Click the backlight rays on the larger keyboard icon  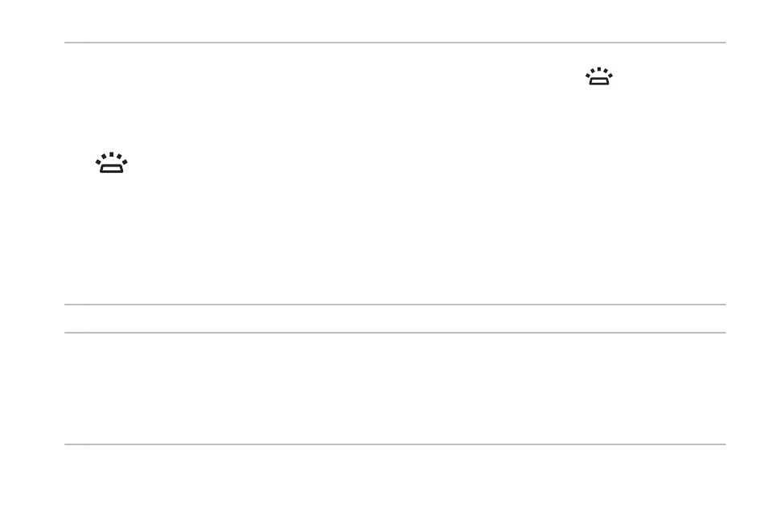click(112, 158)
